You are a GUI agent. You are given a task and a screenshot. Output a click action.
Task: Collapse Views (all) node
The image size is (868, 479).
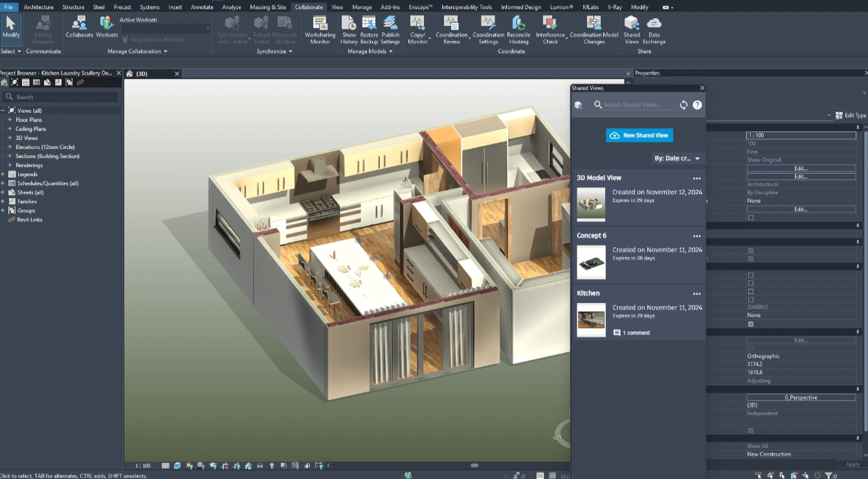[3, 111]
